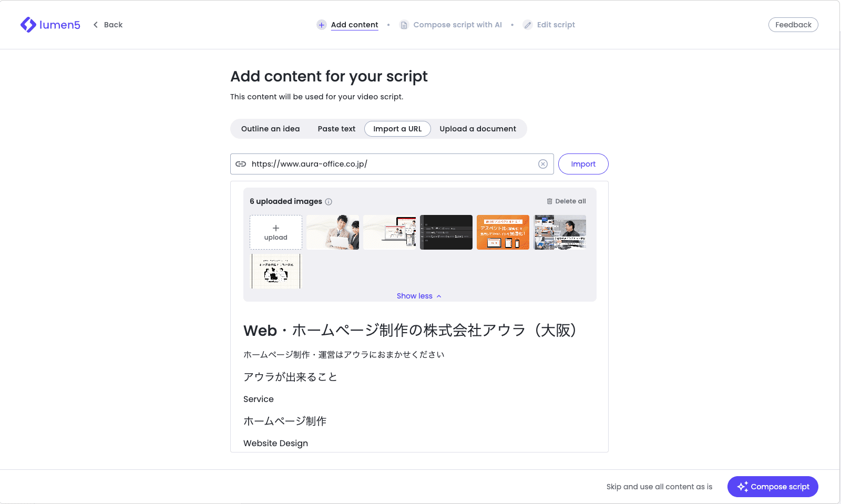The width and height of the screenshot is (841, 504).
Task: Switch to the Paste text tab
Action: point(336,129)
